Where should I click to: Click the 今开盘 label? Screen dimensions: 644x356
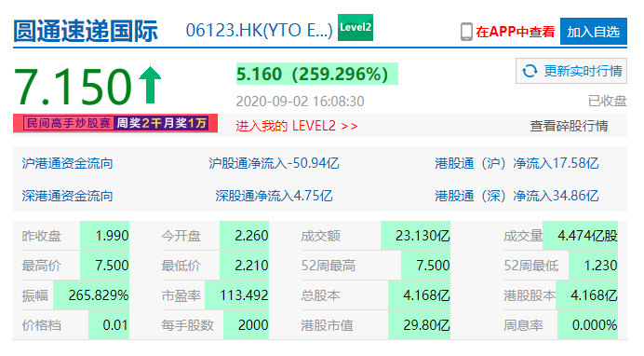181,236
